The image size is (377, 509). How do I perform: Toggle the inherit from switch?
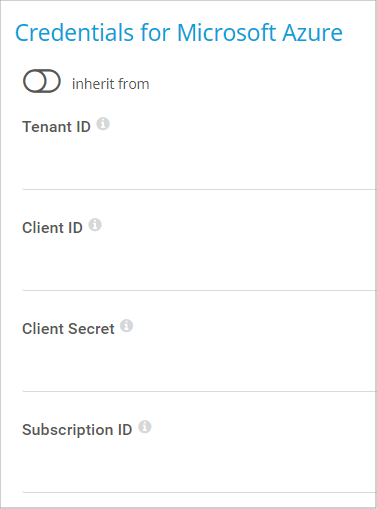(42, 81)
